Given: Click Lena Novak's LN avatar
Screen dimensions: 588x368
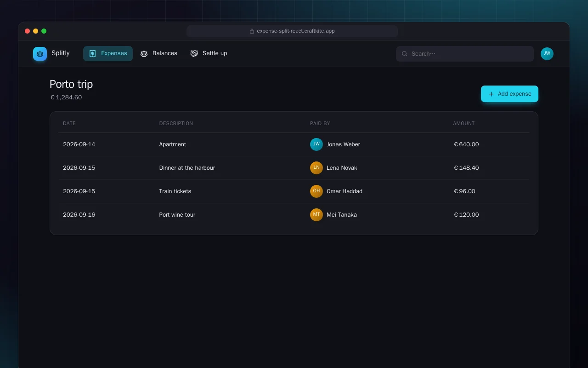Looking at the screenshot, I should tap(317, 168).
